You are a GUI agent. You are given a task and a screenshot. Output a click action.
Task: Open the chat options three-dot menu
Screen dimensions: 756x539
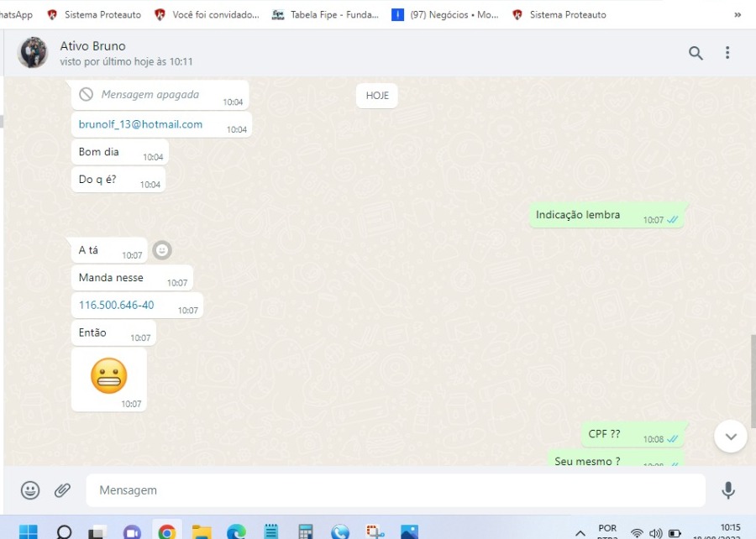727,53
